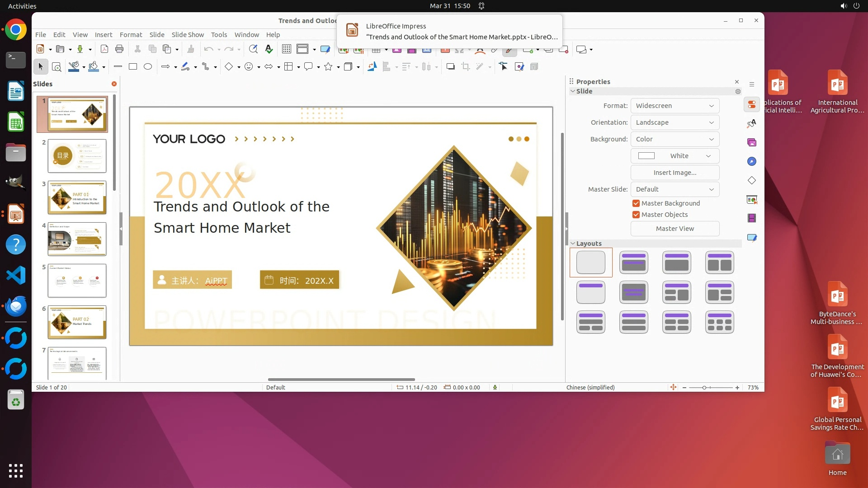
Task: Close the Slides panel with red button
Action: click(x=114, y=84)
